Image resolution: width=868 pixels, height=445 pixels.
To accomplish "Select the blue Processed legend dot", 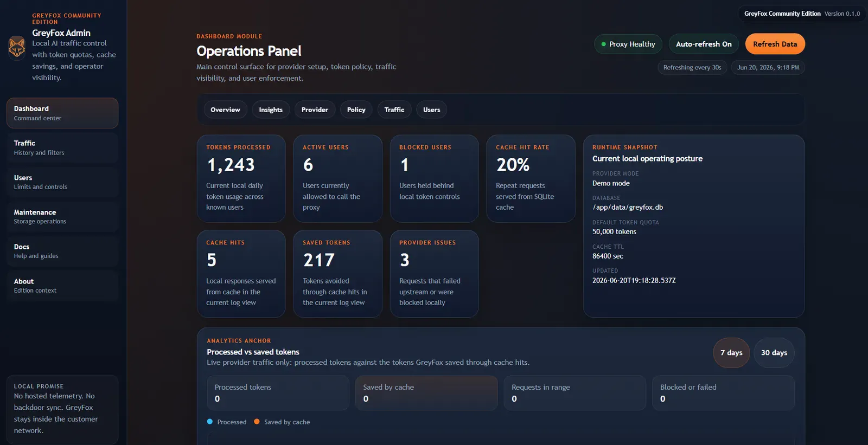I will (x=210, y=422).
